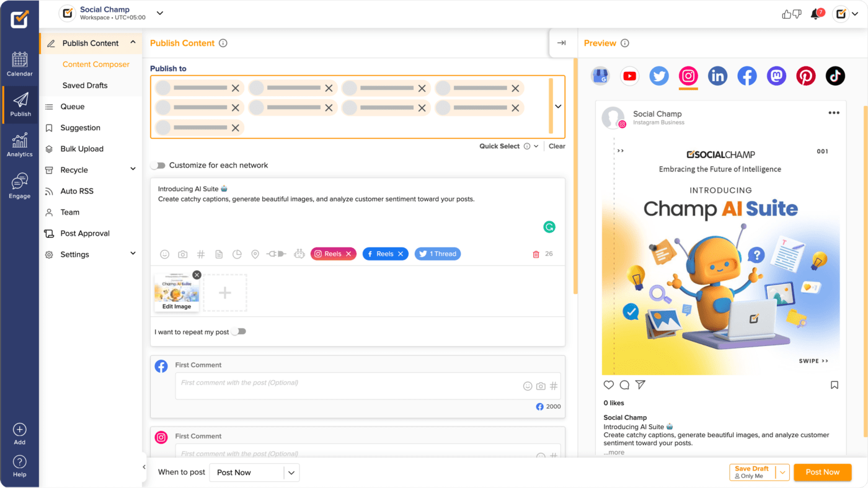Viewport: 868px width, 488px height.
Task: Toggle I want to repeat my post
Action: pos(239,332)
